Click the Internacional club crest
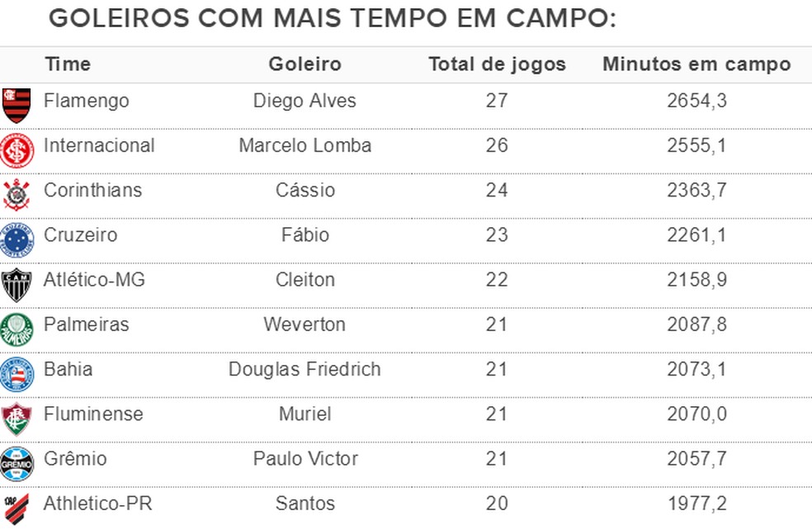The height and width of the screenshot is (530, 812). (x=17, y=151)
